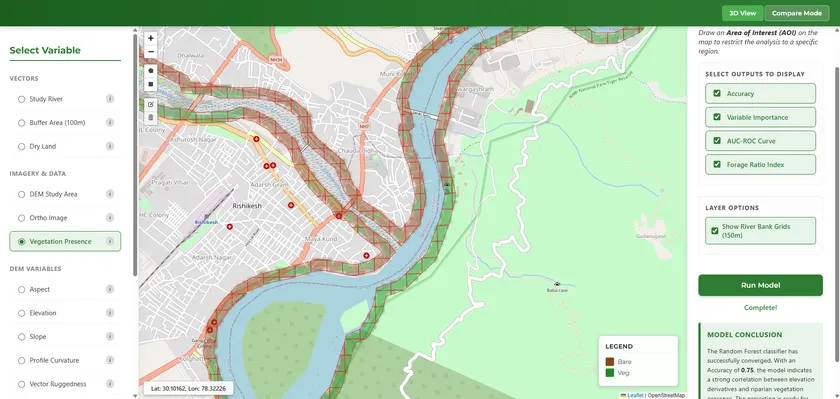Click the 'MODEL CONCLUSION' heading

[x=744, y=335]
